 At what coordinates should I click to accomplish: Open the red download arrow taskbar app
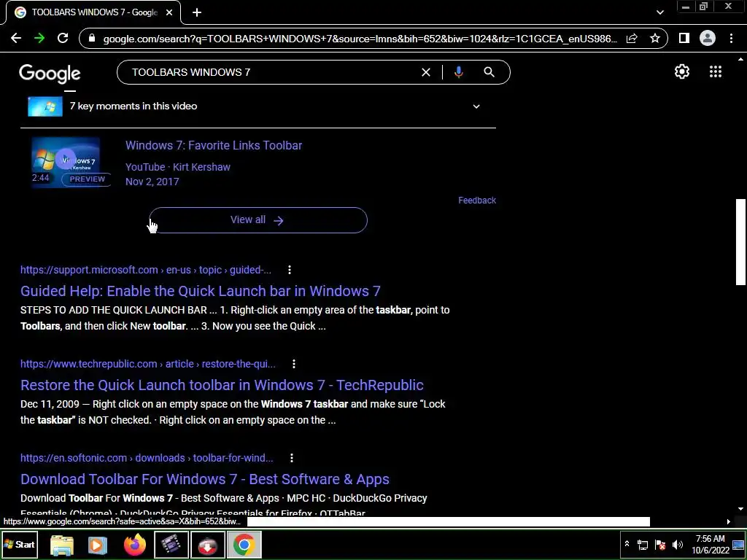click(x=207, y=545)
